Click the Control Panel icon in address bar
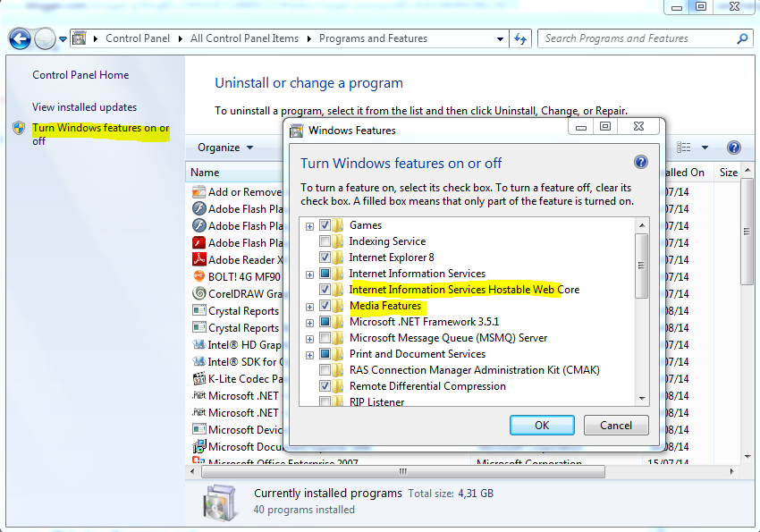 (x=80, y=38)
